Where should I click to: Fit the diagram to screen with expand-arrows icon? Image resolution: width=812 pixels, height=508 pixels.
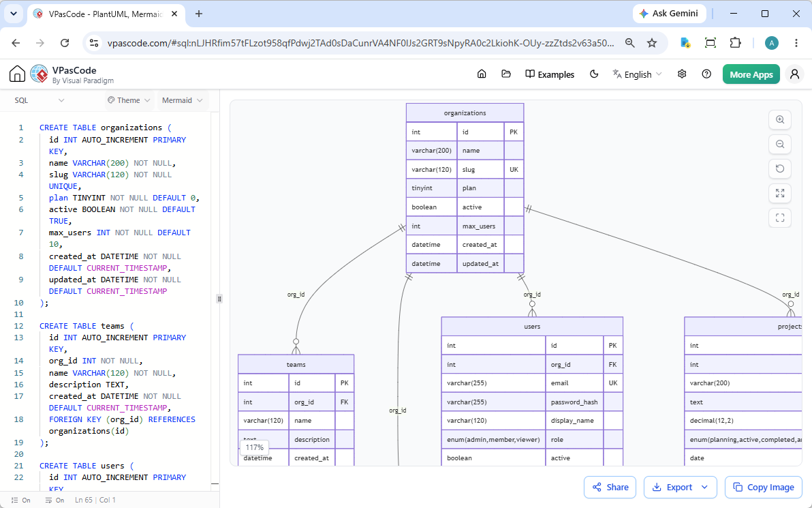780,194
